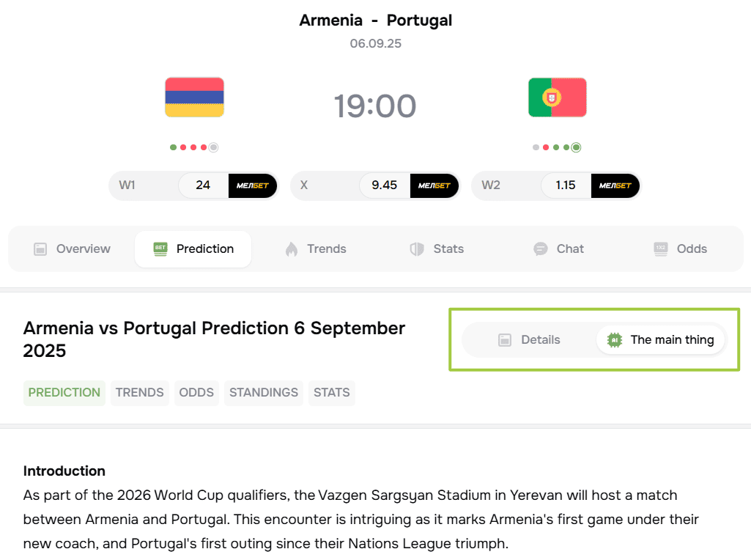Click the Melbet logo beside W1 odds
This screenshot has height=560, width=751.
pos(253,185)
